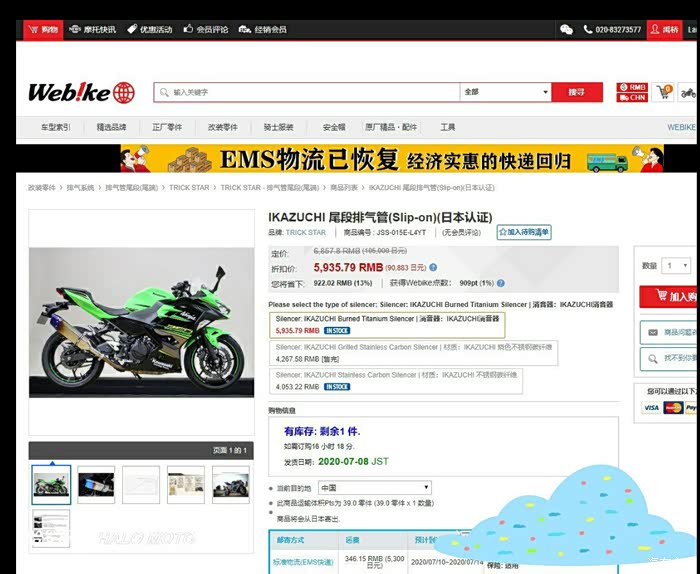Click the product question envelope button

click(x=668, y=333)
